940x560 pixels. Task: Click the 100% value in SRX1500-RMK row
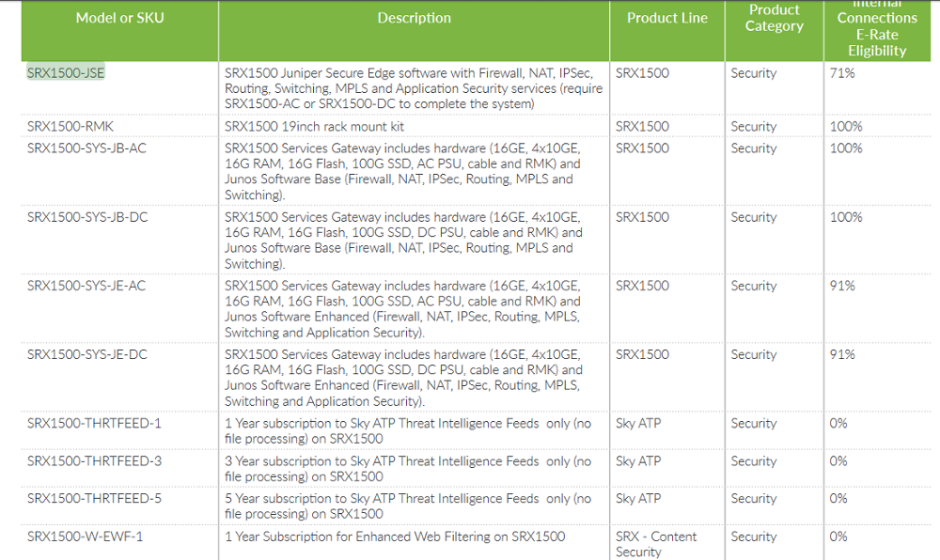[x=846, y=126]
